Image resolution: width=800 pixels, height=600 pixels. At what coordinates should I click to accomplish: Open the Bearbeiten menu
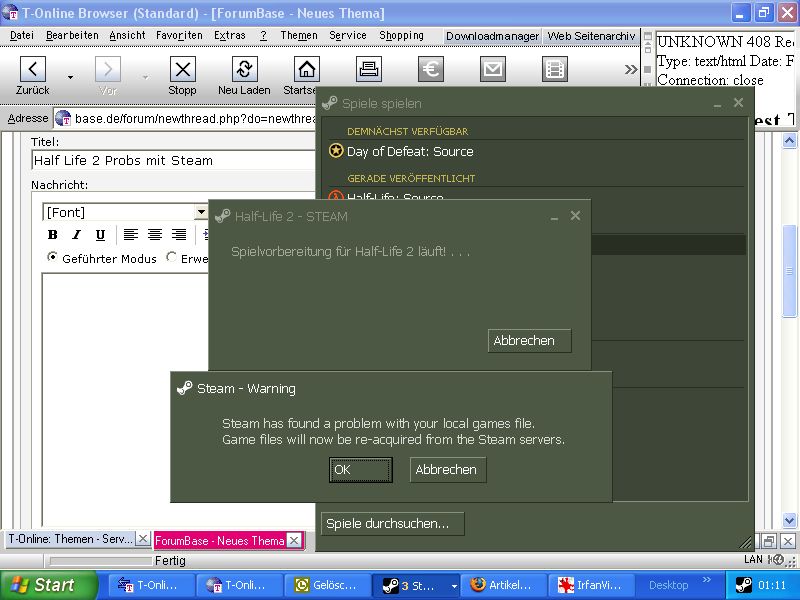point(72,35)
